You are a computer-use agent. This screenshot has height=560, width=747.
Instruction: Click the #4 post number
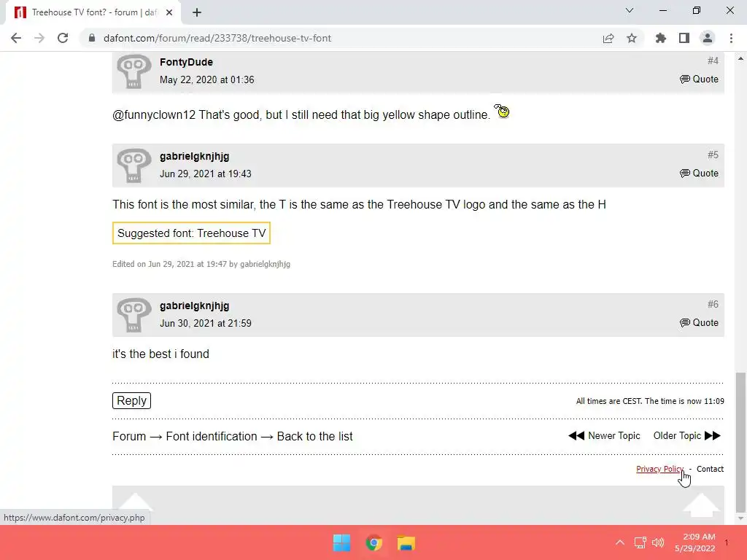tap(713, 61)
